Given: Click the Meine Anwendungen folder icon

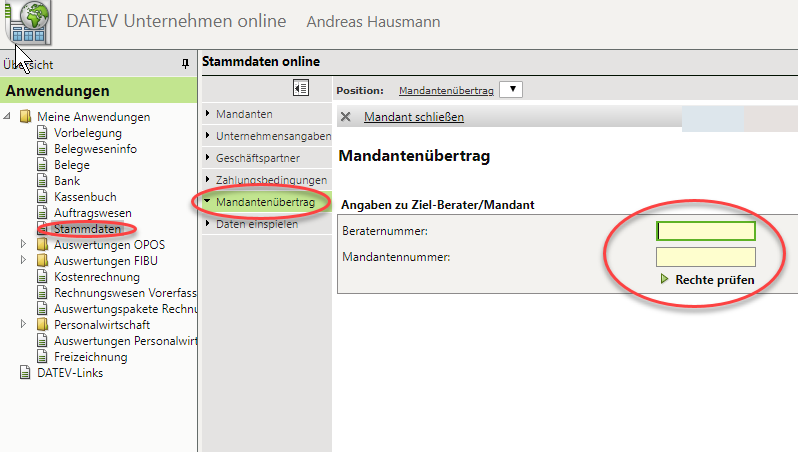Looking at the screenshot, I should click(25, 117).
